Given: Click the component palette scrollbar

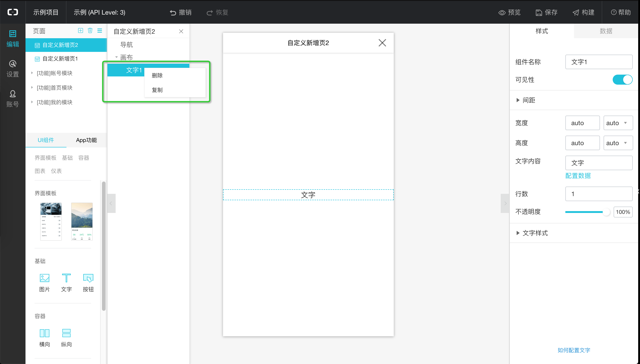Looking at the screenshot, I should (104, 246).
